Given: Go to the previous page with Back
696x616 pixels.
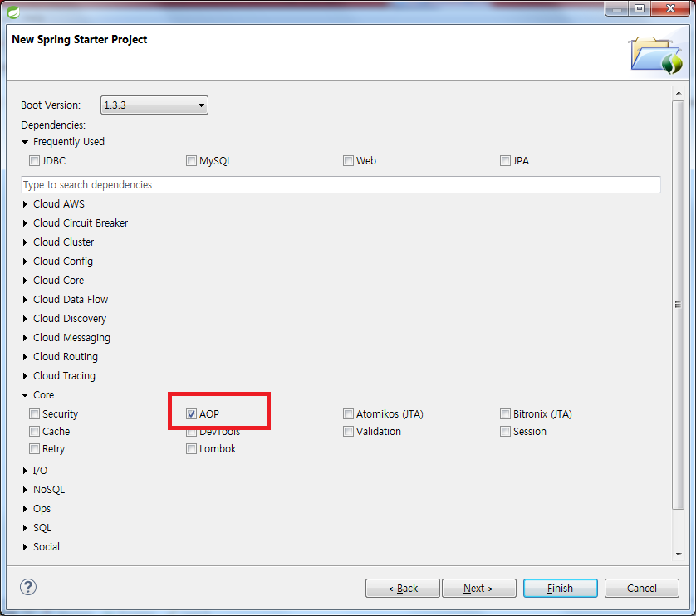Looking at the screenshot, I should (403, 588).
